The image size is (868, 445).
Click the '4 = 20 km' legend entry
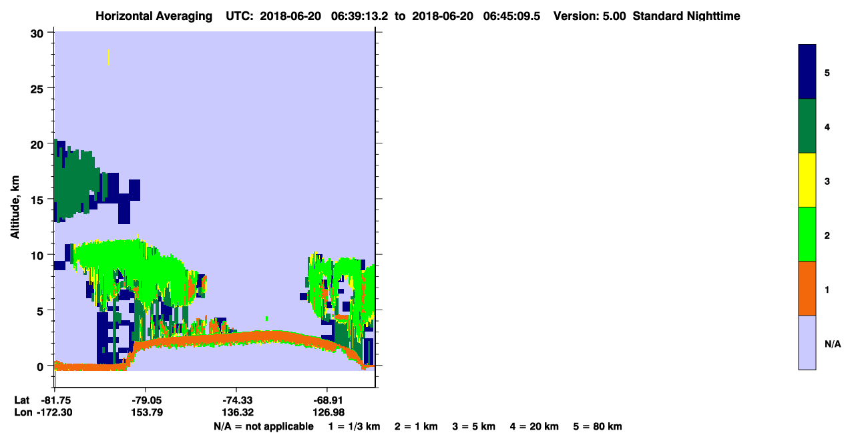(535, 426)
